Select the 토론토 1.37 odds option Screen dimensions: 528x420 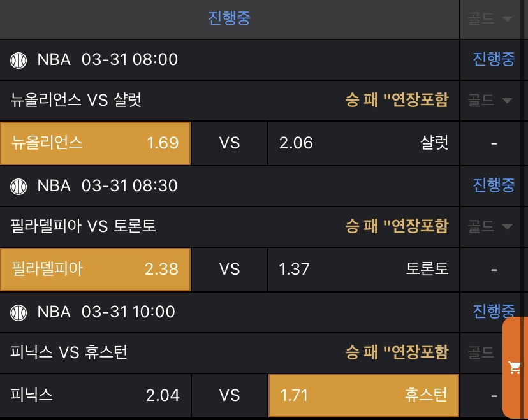click(363, 269)
